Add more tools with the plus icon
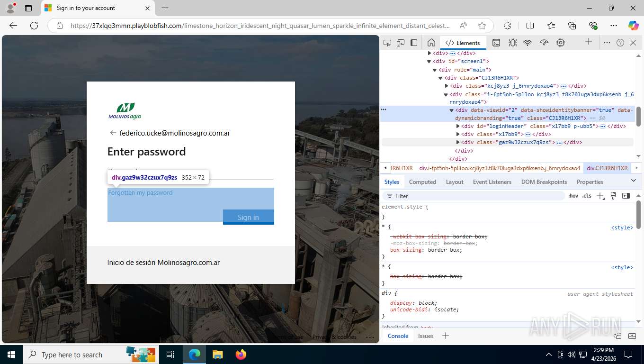Viewport: 644px width, 364px height. tap(589, 42)
